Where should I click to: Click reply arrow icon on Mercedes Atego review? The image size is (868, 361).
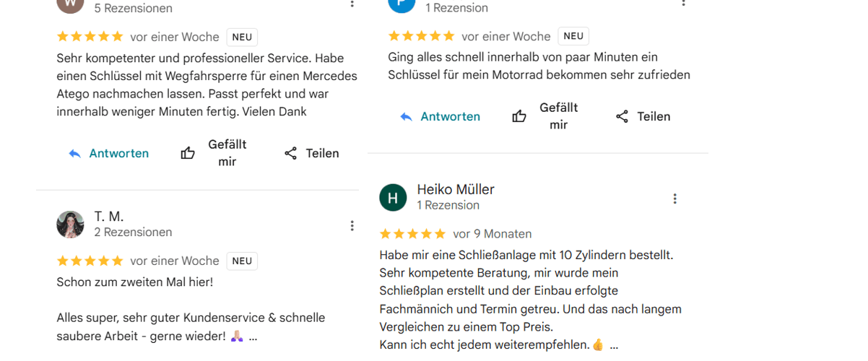pyautogui.click(x=74, y=153)
